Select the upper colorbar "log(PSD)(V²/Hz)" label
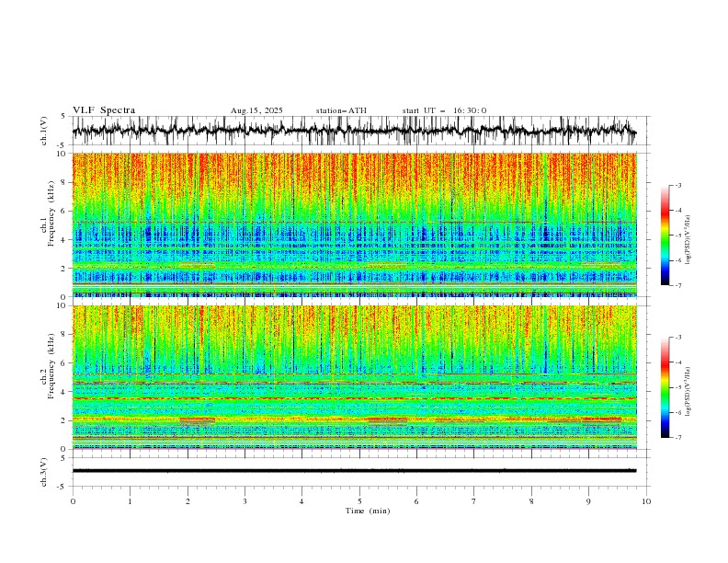The height and width of the screenshot is (563, 728). pyautogui.click(x=688, y=240)
